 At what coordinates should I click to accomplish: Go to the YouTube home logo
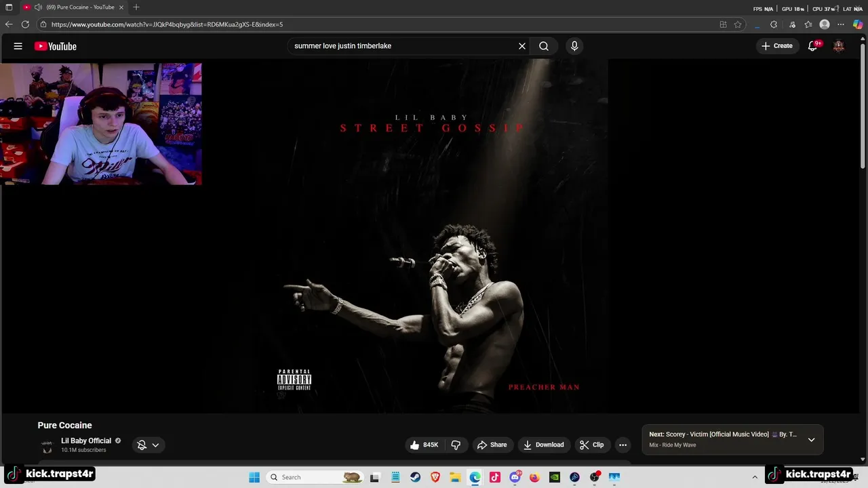(56, 46)
